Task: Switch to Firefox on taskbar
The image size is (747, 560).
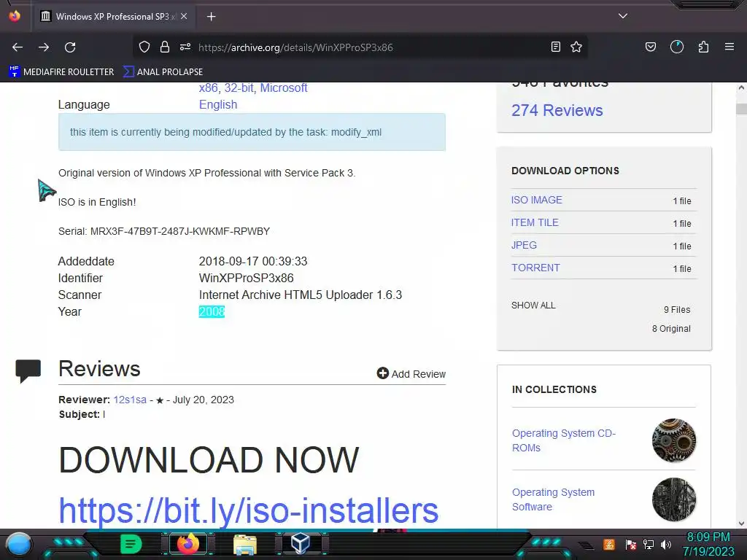Action: [x=187, y=544]
